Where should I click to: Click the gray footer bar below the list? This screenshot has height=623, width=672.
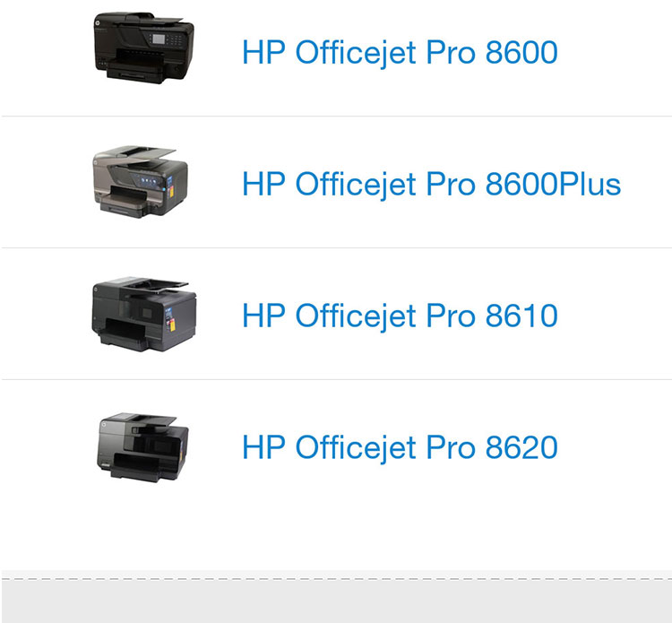(336, 596)
